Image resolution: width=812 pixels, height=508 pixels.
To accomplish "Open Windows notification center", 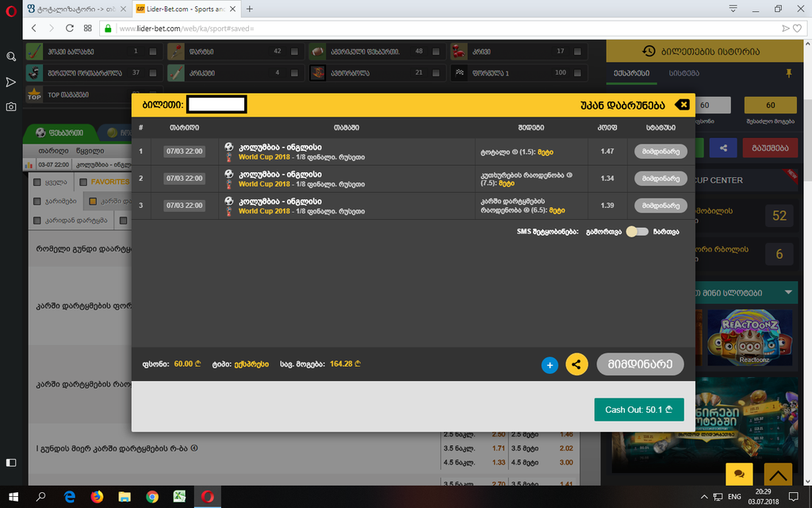I will [x=793, y=497].
